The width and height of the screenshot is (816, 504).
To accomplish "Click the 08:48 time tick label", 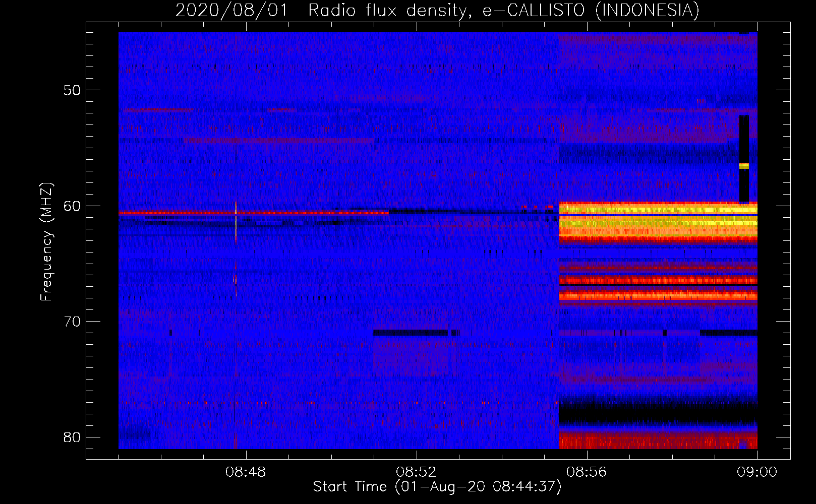I will point(246,472).
